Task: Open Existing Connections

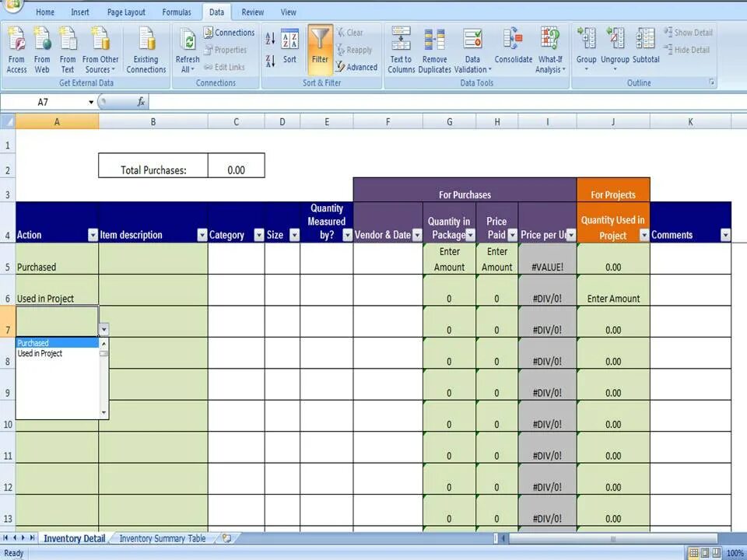Action: (146, 50)
